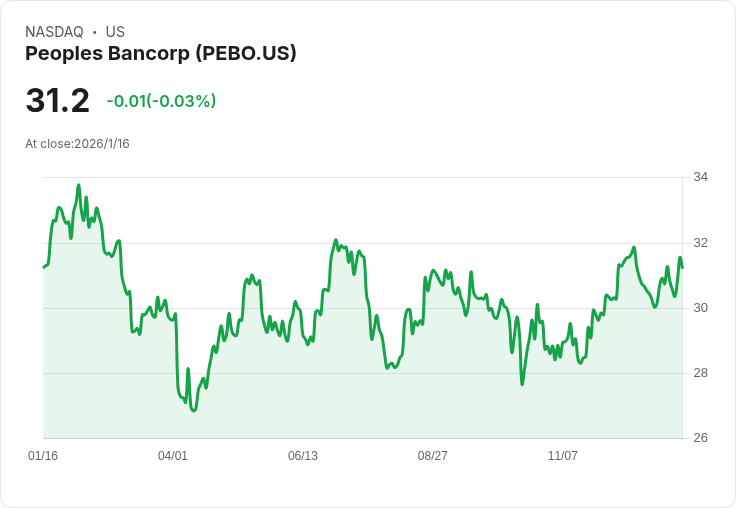Click the 26 y-axis label
Screen dimensions: 736x508
pyautogui.click(x=700, y=438)
